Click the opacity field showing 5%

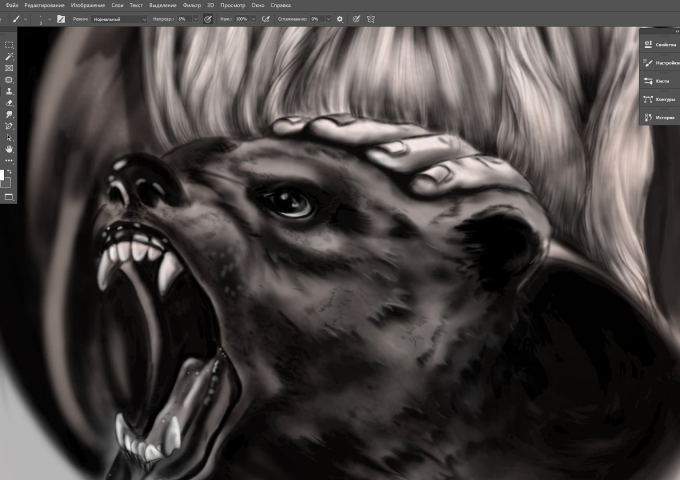click(185, 19)
